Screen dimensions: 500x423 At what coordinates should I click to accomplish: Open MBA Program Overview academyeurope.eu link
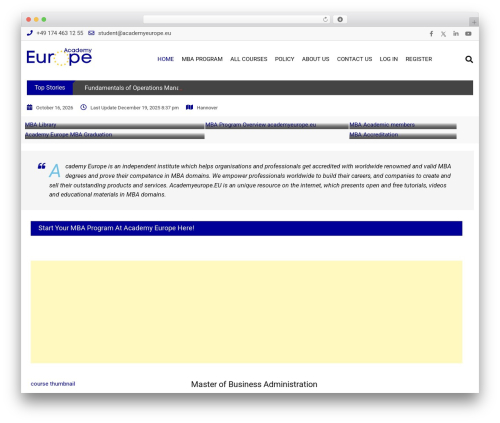(x=261, y=125)
